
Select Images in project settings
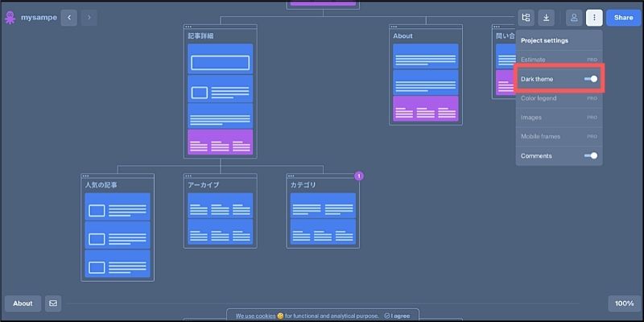(x=559, y=117)
